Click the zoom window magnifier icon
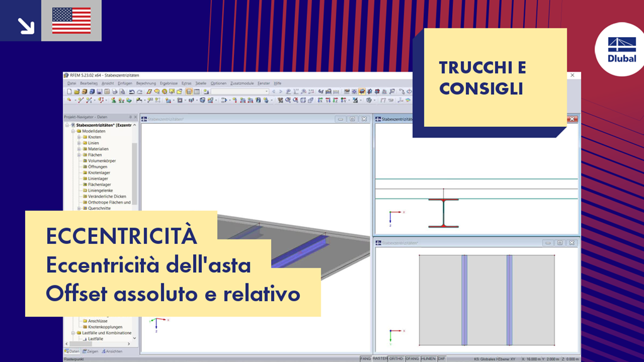Viewport: 644px width, 362px height. [288, 100]
